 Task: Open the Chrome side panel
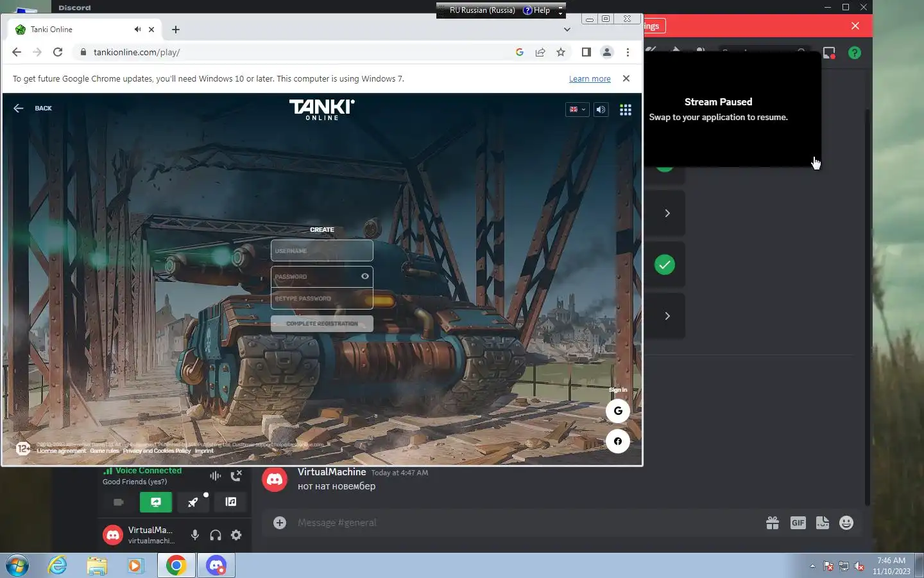pos(586,52)
